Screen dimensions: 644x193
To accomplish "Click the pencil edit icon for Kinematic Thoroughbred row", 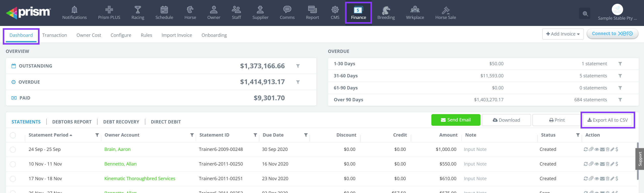I will [x=612, y=179].
